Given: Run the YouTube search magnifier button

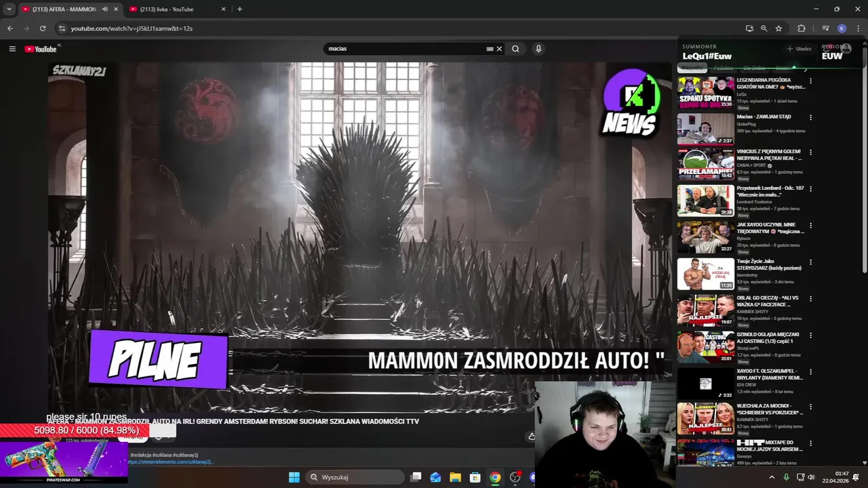Looking at the screenshot, I should pyautogui.click(x=515, y=49).
